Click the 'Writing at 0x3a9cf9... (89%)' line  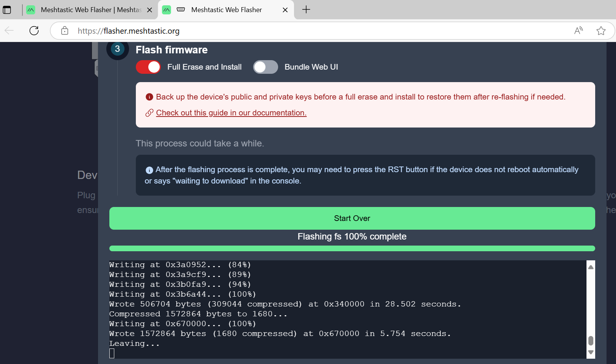pos(180,275)
